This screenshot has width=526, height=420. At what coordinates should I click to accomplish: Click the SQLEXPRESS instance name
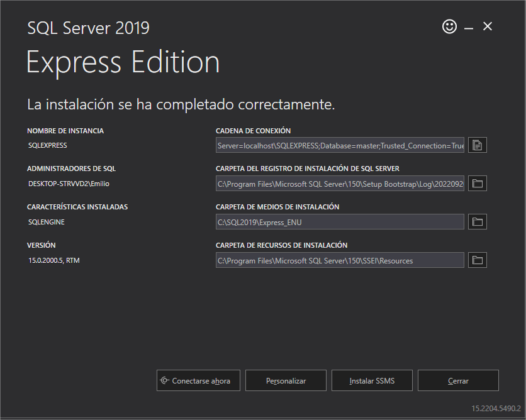click(x=48, y=145)
